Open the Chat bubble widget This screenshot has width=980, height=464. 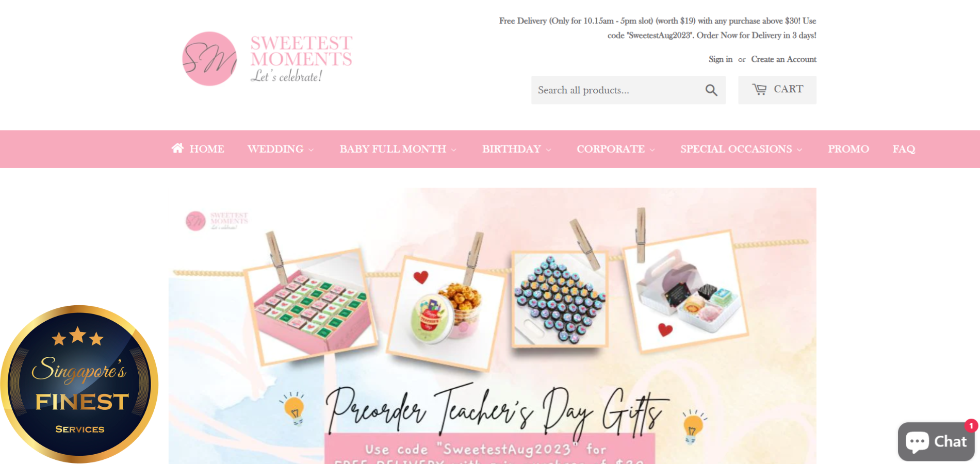(936, 442)
